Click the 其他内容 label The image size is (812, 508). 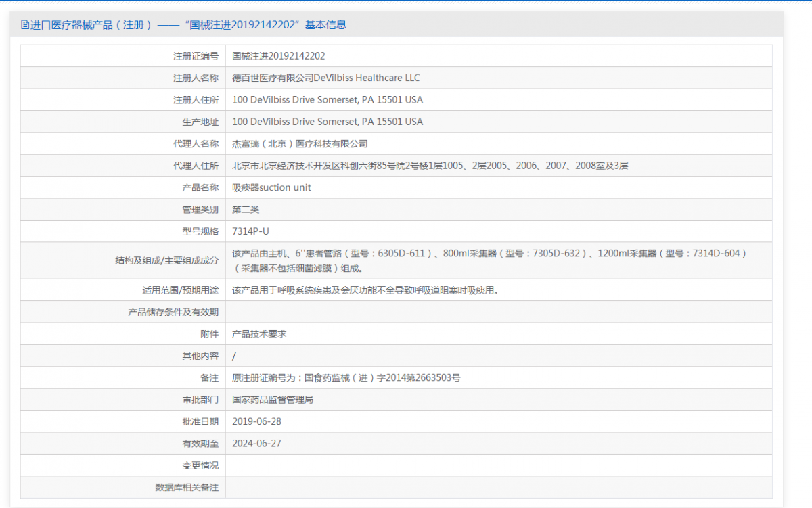[201, 356]
